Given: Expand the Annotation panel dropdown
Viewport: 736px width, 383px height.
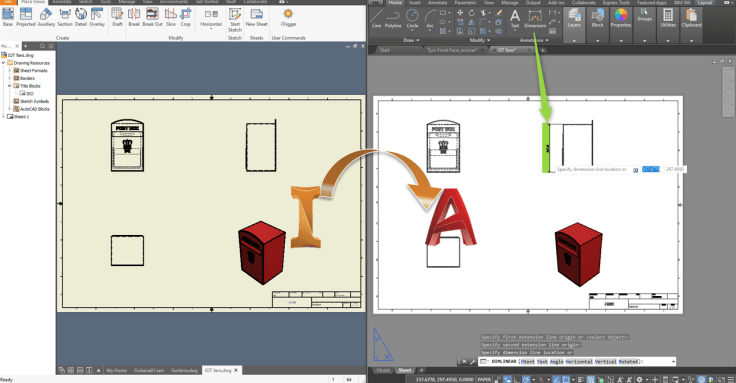Looking at the screenshot, I should click(x=534, y=40).
